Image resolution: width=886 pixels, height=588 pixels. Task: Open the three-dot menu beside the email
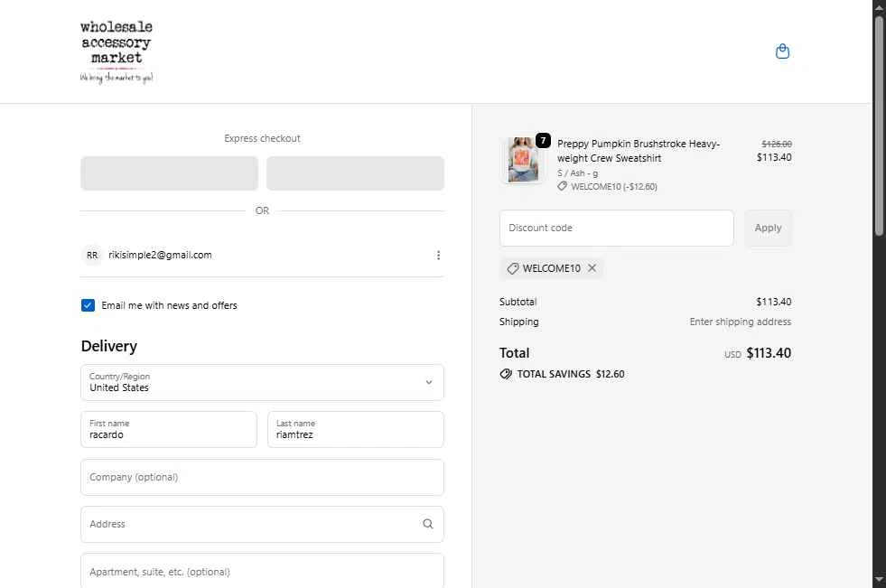[x=438, y=256]
